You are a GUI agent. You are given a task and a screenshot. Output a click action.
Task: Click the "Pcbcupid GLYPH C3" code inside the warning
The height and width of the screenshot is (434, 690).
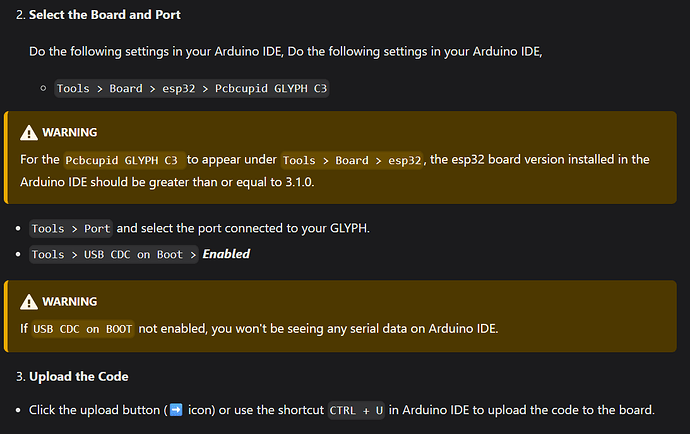coord(122,160)
